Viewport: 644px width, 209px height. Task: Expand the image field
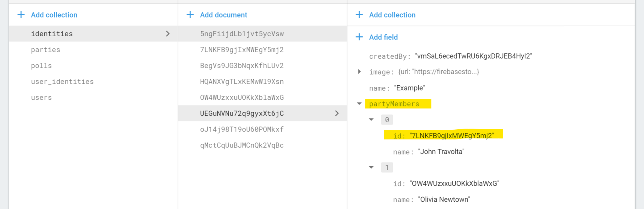coord(359,72)
